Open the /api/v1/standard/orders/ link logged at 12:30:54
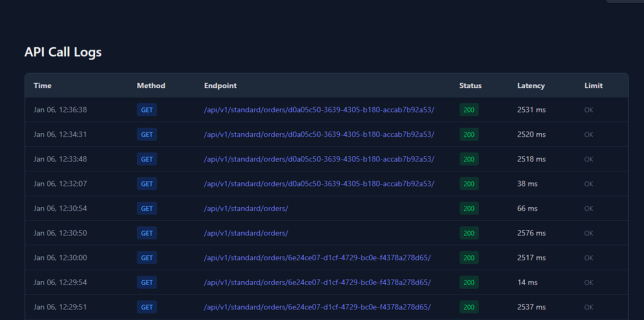 (x=246, y=208)
